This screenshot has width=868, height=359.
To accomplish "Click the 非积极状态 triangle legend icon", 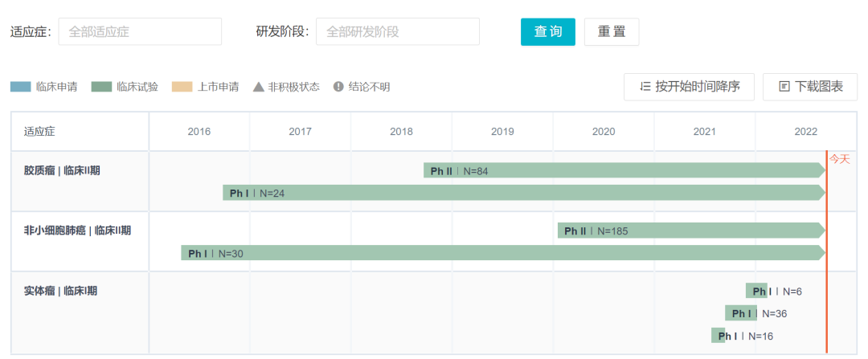I will [x=258, y=87].
